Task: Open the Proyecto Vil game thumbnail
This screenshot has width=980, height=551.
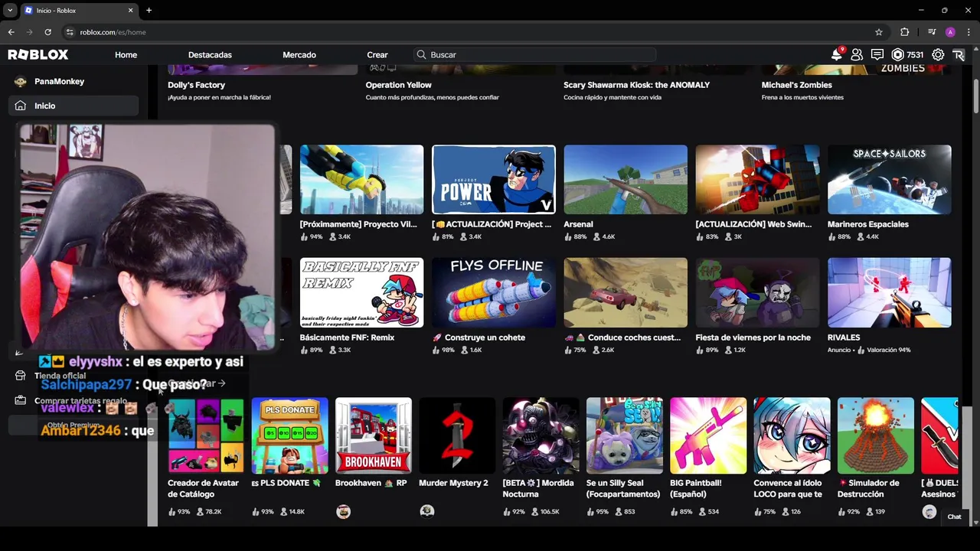Action: 361,180
